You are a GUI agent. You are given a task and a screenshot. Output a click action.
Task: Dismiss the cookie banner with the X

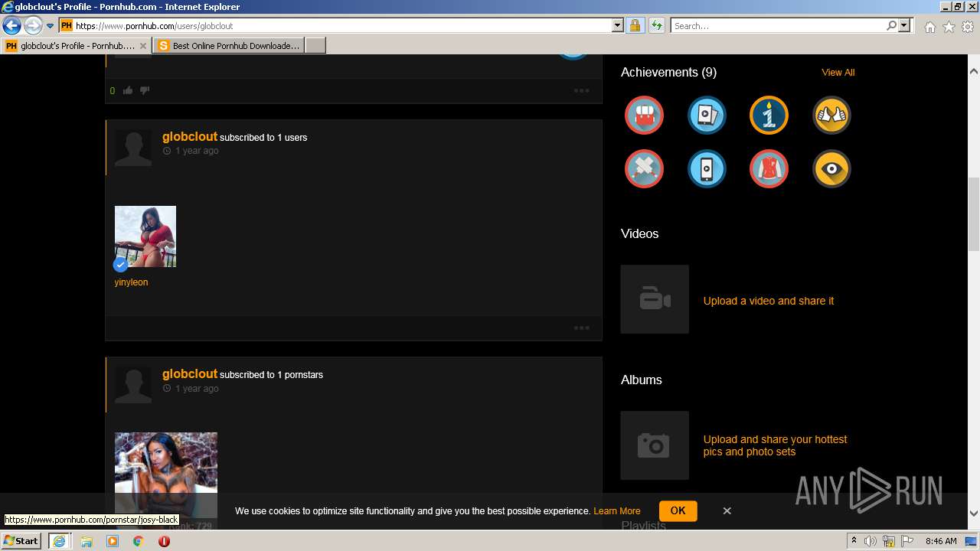pos(727,510)
